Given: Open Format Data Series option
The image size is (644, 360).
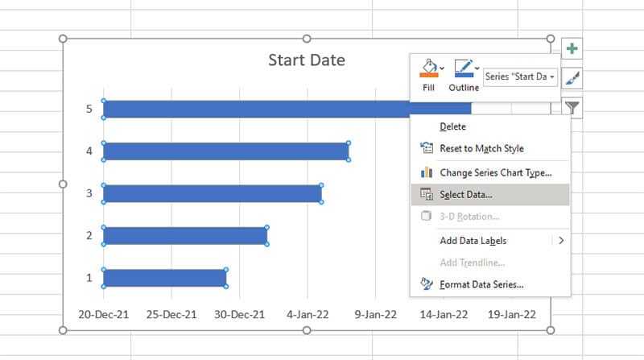Looking at the screenshot, I should tap(490, 284).
